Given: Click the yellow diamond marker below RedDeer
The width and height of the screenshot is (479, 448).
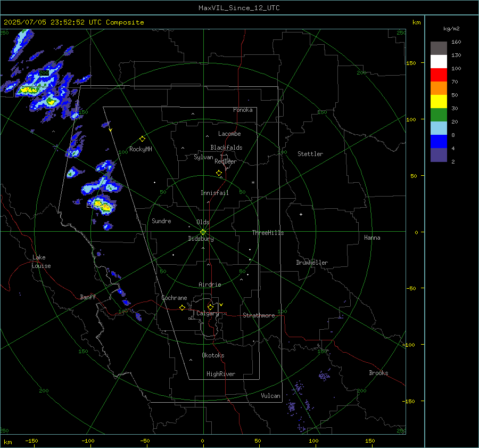Looking at the screenshot, I should (x=219, y=173).
